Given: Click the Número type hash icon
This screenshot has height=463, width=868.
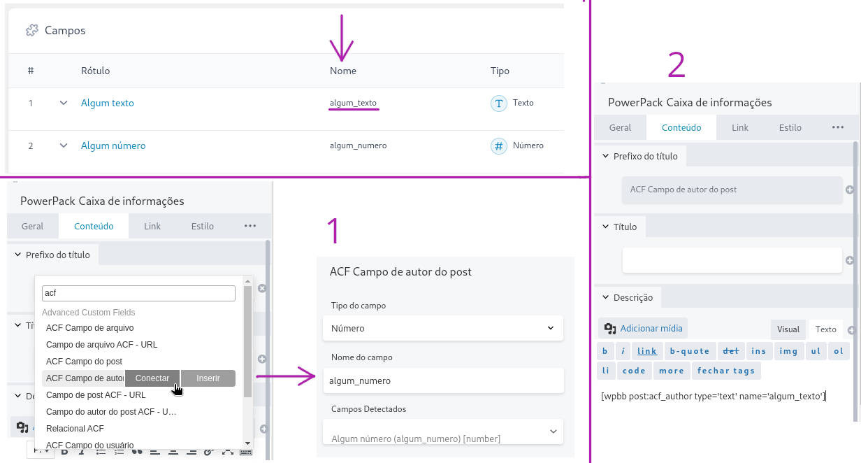Looking at the screenshot, I should click(498, 146).
